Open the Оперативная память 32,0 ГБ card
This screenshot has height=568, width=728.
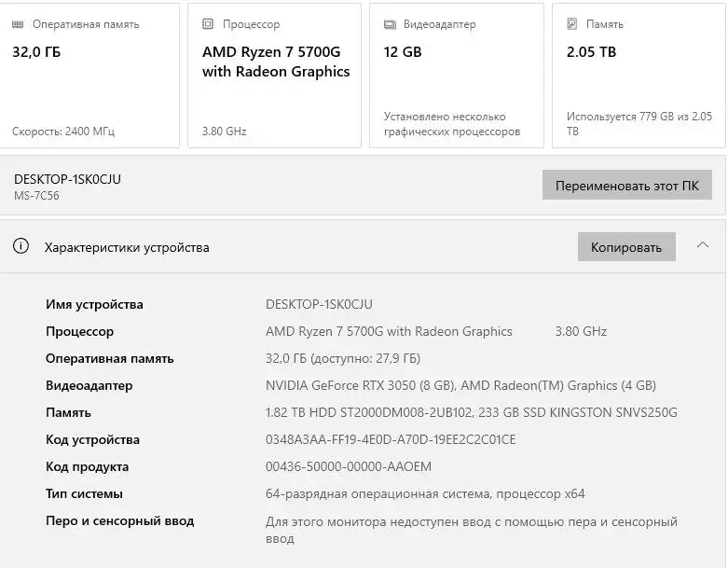click(89, 76)
